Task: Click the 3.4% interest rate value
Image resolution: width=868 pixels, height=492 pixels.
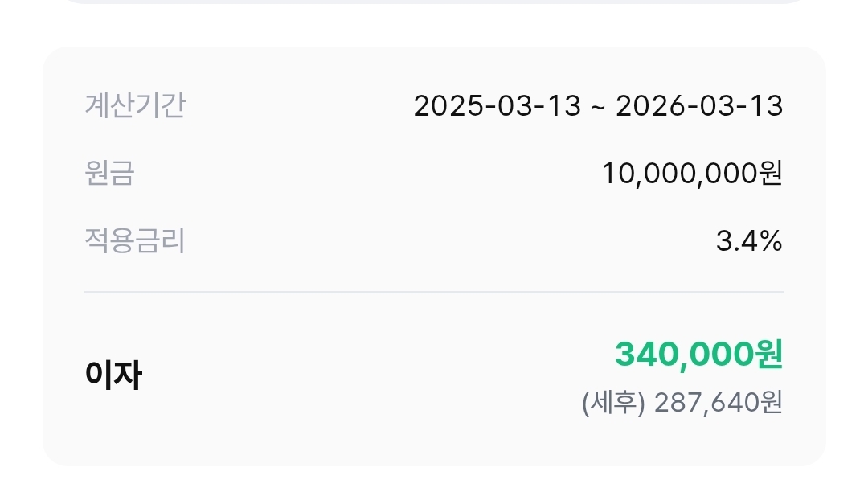Action: pyautogui.click(x=749, y=241)
